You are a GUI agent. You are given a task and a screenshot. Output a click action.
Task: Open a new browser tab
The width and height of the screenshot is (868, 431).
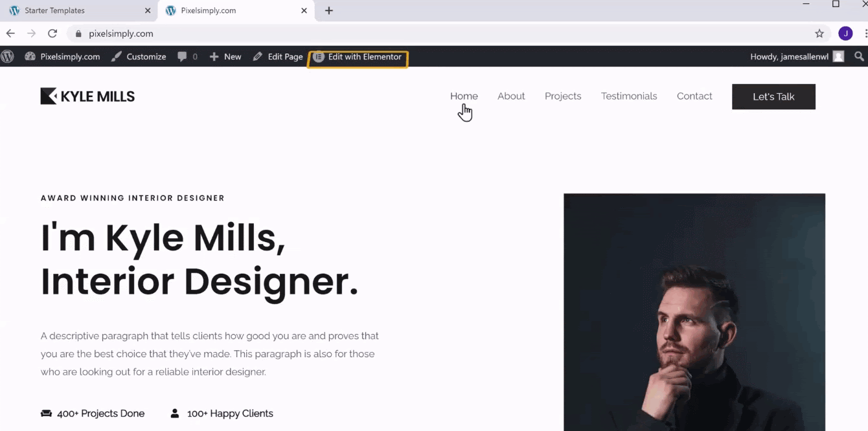click(x=329, y=10)
